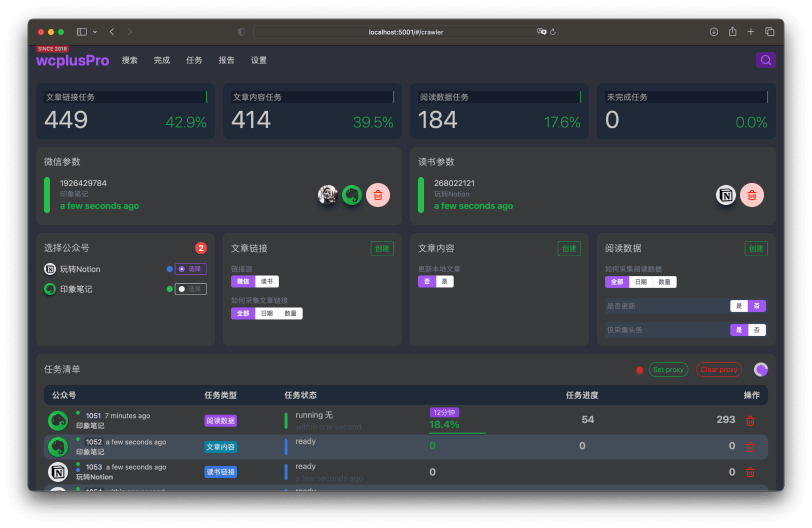Click the Set proxy button
This screenshot has width=812, height=528.
click(x=668, y=369)
